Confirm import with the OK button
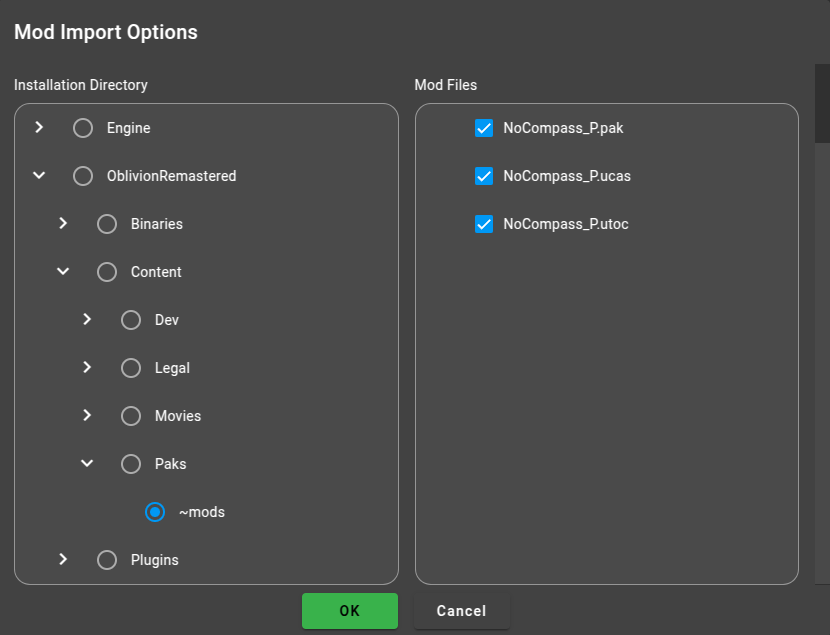This screenshot has height=635, width=830. 350,611
